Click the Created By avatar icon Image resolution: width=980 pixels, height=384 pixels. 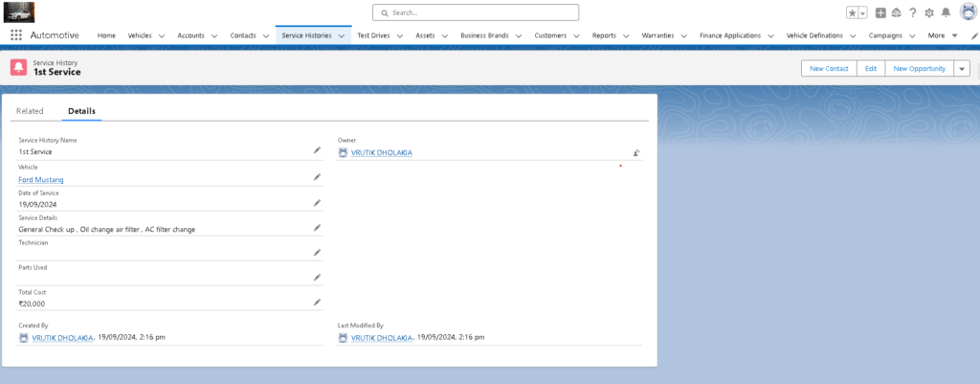[24, 338]
